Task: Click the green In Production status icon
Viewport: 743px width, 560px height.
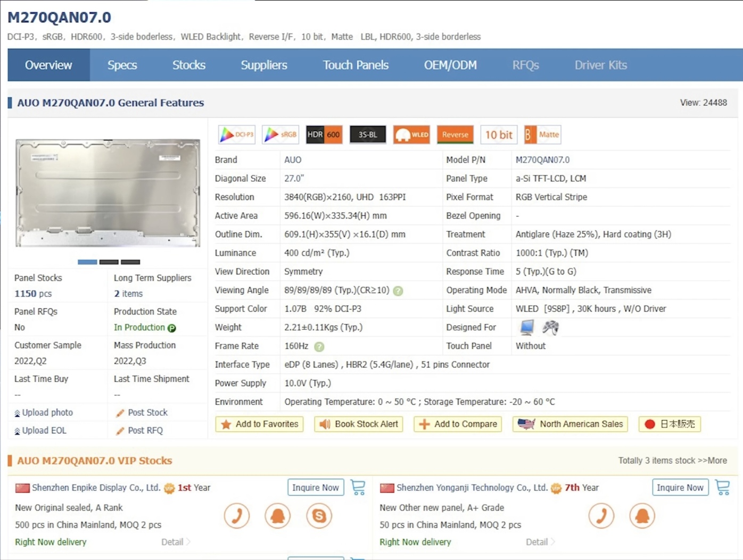Action: click(x=172, y=328)
